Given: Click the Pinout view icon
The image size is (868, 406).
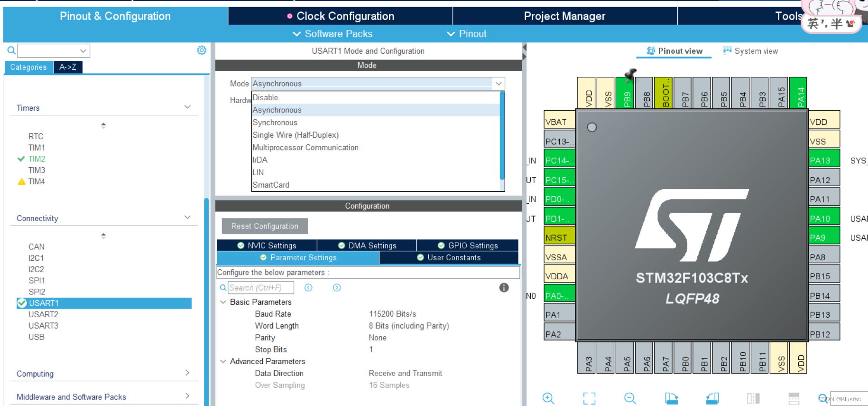Looking at the screenshot, I should pos(651,51).
